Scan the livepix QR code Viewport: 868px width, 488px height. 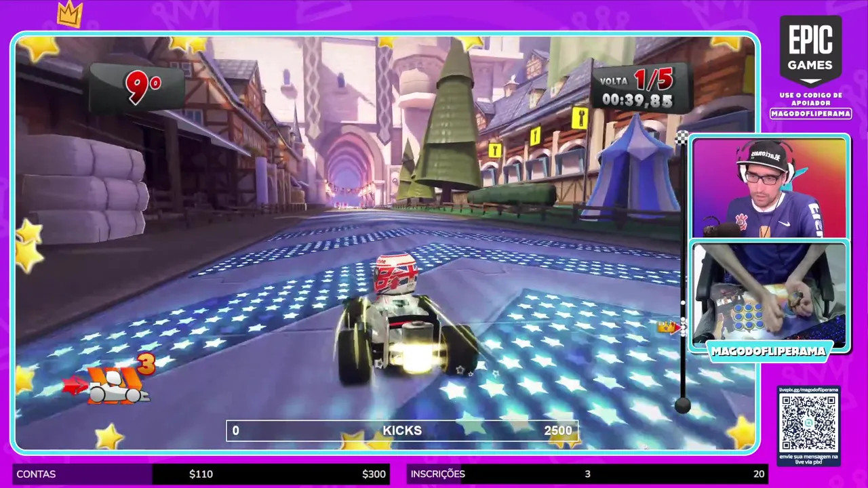808,424
